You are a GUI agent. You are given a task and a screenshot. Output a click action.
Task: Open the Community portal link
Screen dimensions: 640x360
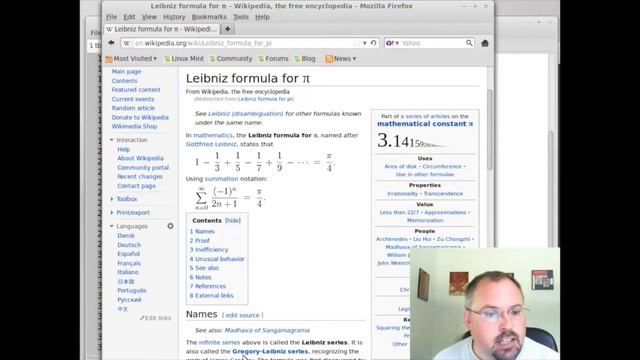[x=143, y=167]
